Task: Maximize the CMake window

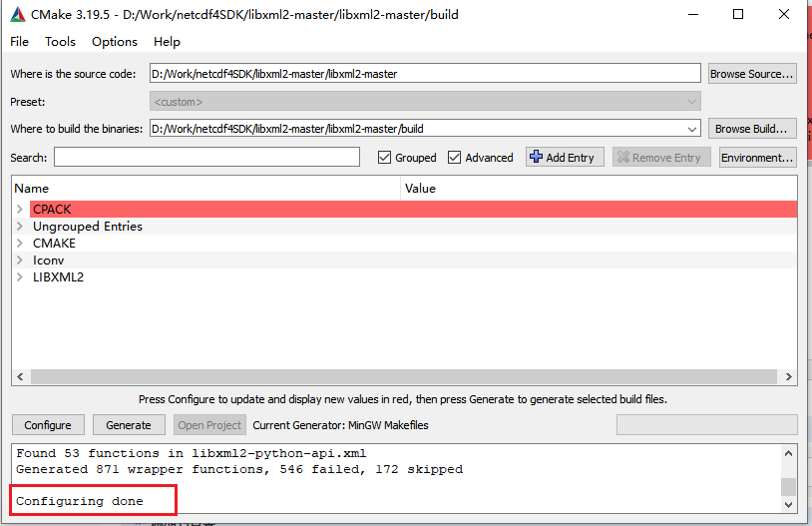Action: point(738,14)
